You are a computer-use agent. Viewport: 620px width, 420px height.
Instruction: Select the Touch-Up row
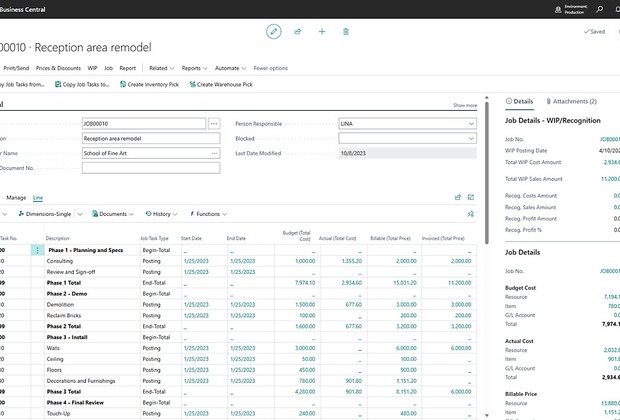pos(238,414)
